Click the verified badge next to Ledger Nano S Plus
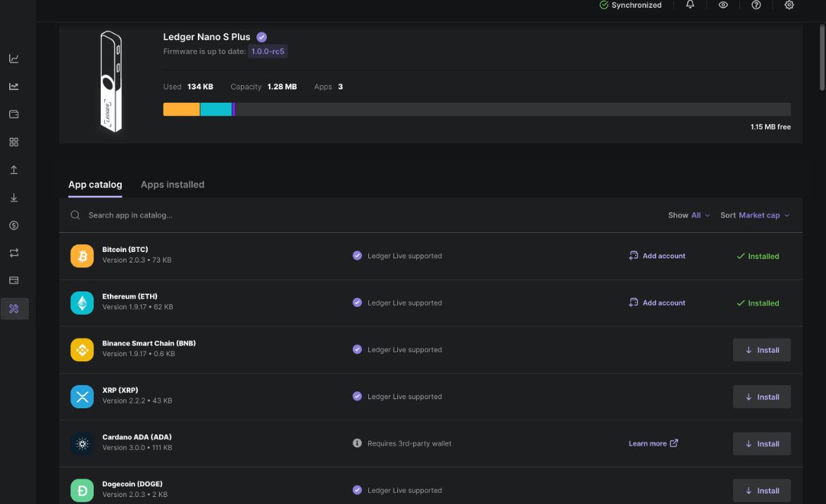 point(261,37)
